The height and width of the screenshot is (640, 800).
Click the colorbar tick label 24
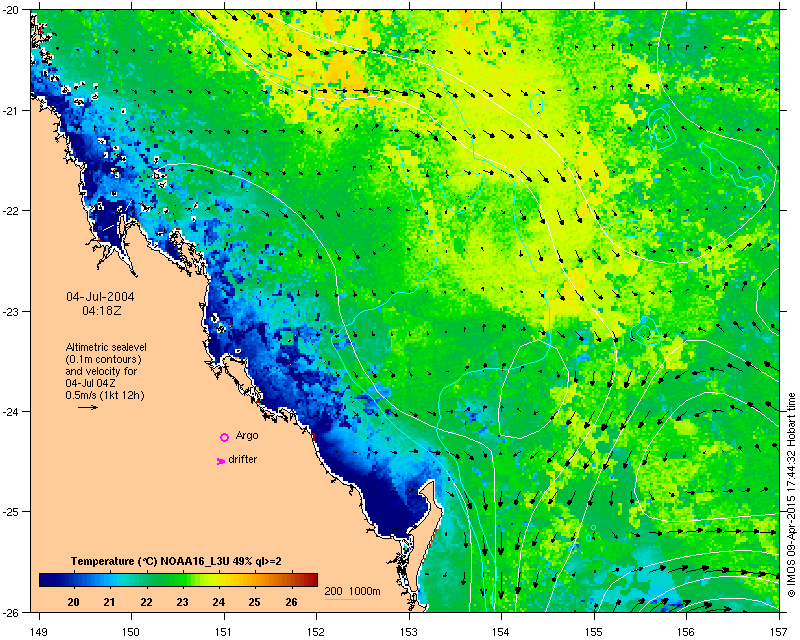pos(218,602)
